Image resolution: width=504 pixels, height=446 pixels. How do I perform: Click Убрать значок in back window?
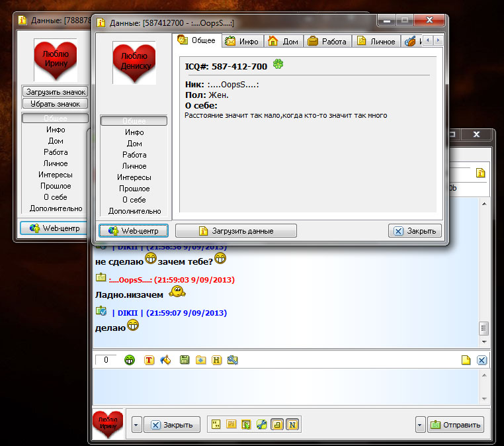pos(56,104)
